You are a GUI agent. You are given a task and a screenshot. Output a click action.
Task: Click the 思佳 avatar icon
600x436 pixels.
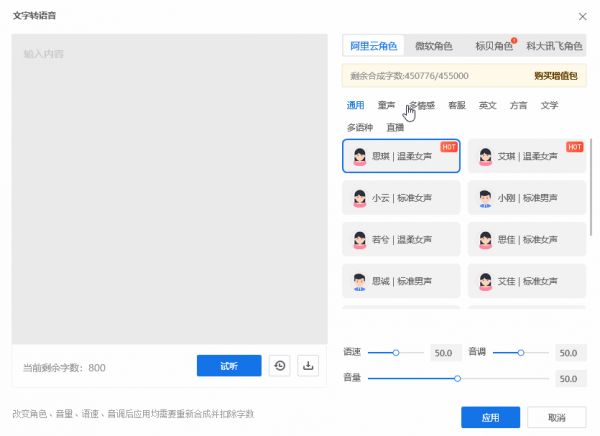pyautogui.click(x=485, y=240)
